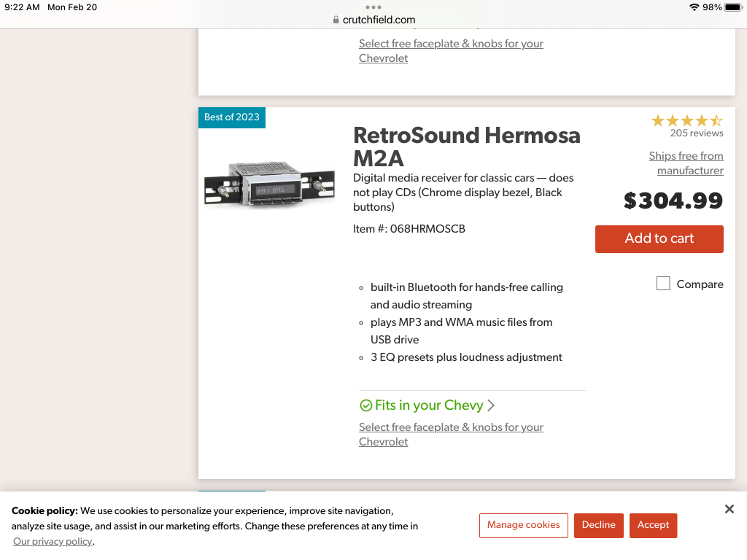The width and height of the screenshot is (747, 560).
Task: Tap the Wi-Fi status icon
Action: pos(694,7)
